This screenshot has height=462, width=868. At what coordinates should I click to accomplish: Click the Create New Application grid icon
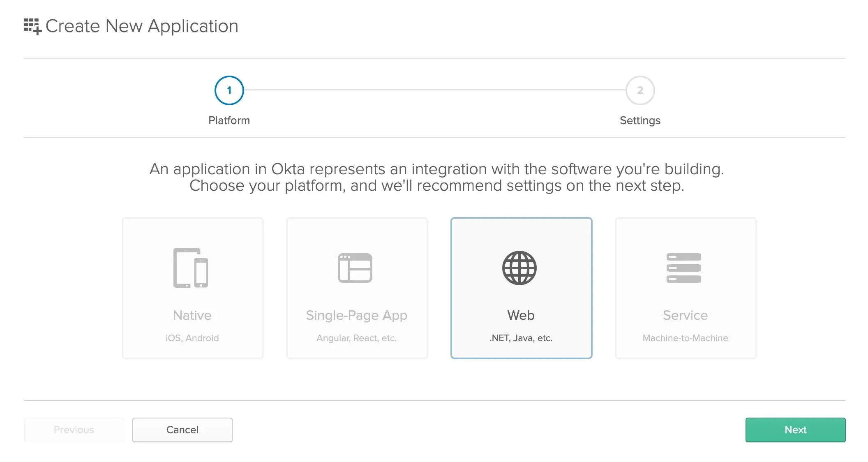[32, 26]
